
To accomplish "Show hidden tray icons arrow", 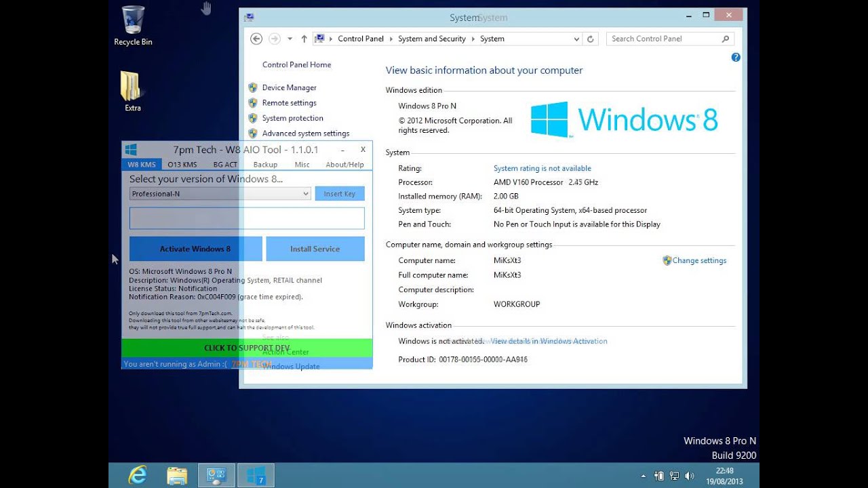I will tap(644, 476).
